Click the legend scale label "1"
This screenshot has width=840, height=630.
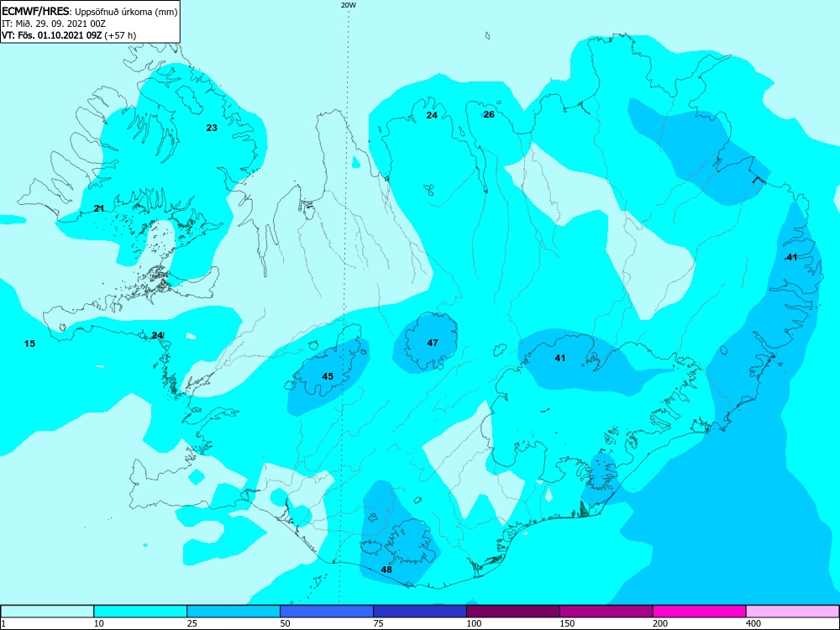[3, 623]
